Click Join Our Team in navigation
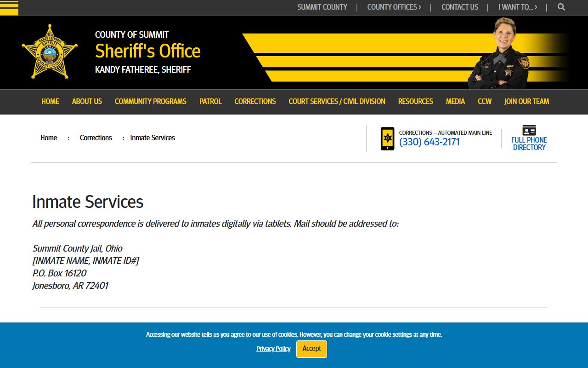The width and height of the screenshot is (588, 368). [526, 101]
